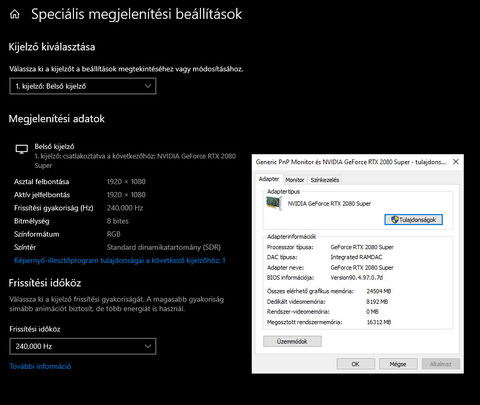The image size is (480, 405).
Task: Click the Home icon beside the page title
Action: (15, 14)
